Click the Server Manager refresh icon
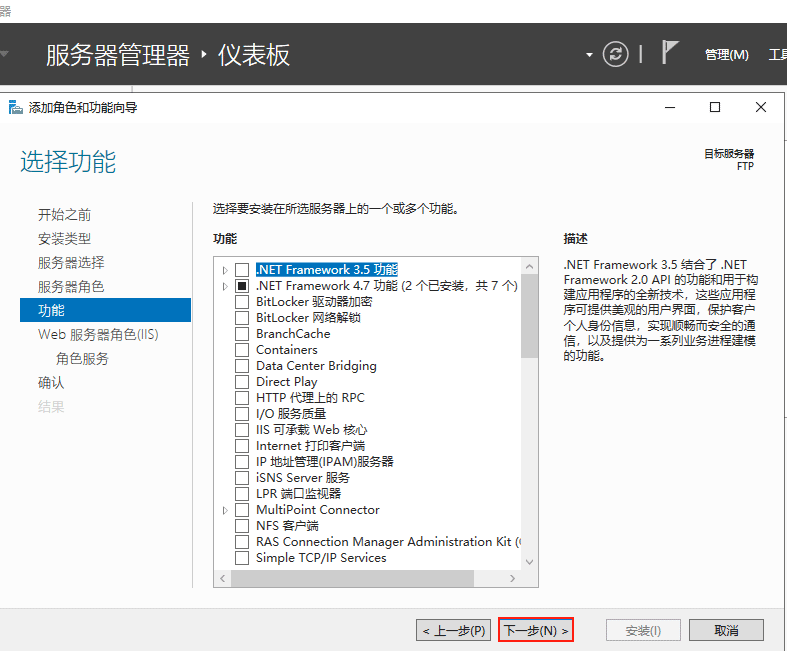 (x=615, y=54)
